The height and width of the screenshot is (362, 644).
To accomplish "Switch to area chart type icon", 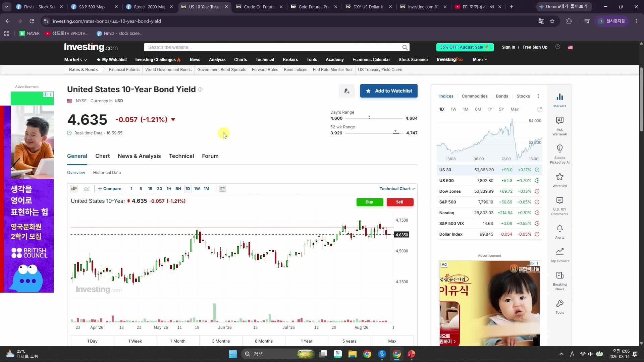I will (87, 189).
